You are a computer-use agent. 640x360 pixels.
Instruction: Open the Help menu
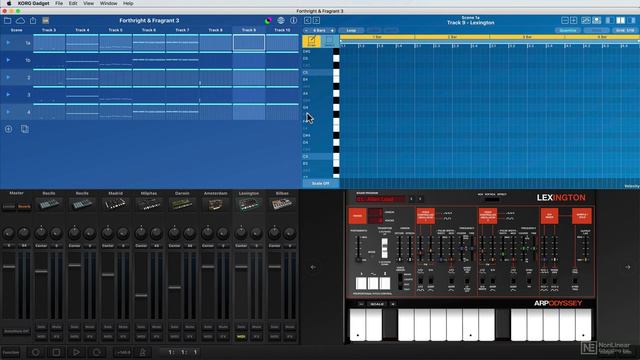128,3
